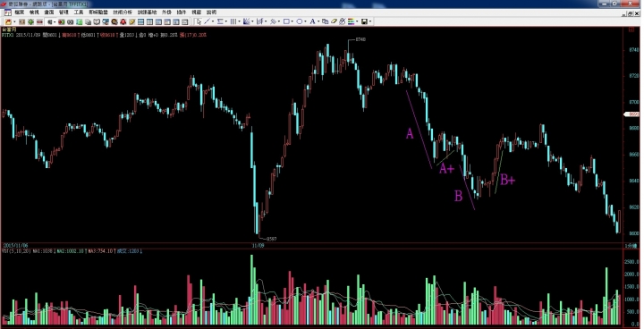This screenshot has height=329, width=644.
Task: Open the save icon dropdown arrow
Action: (x=370, y=21)
